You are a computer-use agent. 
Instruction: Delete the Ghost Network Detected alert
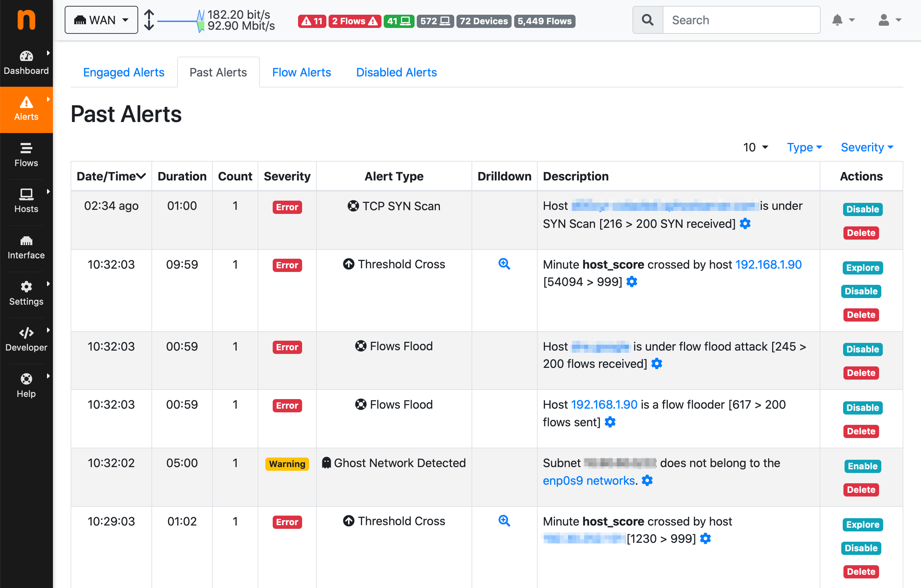[861, 490]
